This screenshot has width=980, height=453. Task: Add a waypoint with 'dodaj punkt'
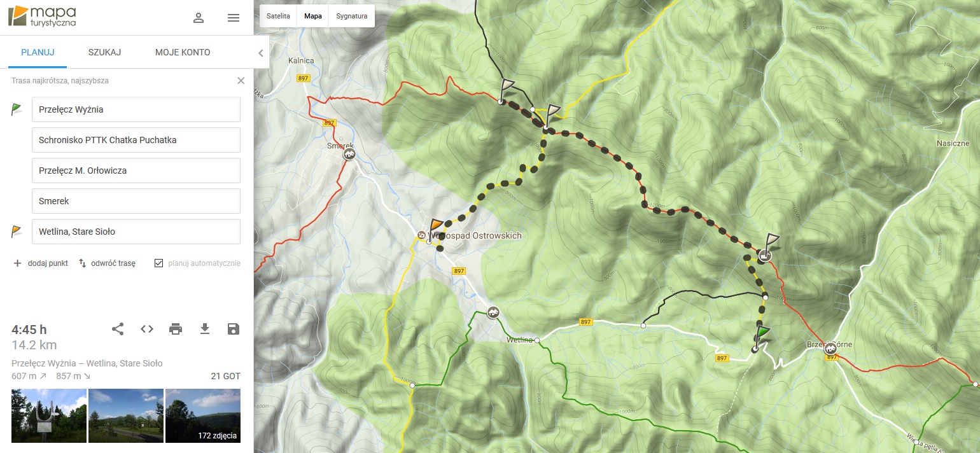(41, 263)
